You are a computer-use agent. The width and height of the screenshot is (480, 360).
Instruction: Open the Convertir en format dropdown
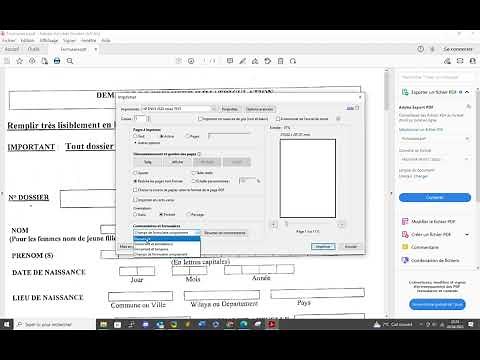435,159
